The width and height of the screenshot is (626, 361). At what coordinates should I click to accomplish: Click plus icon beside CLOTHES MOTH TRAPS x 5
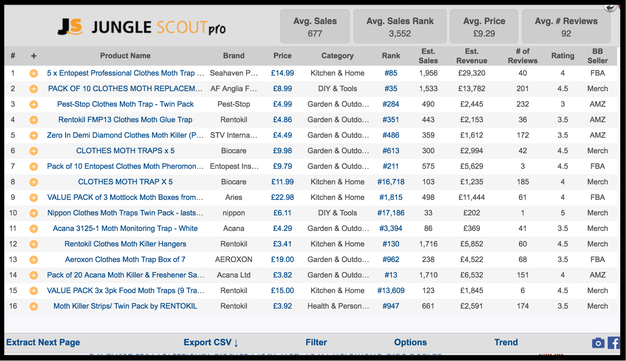34,151
